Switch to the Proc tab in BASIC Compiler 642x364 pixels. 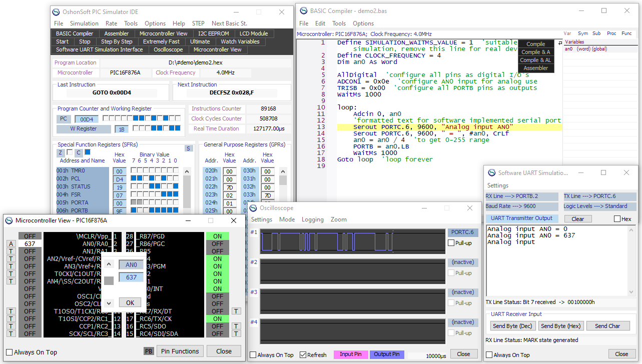tap(611, 33)
